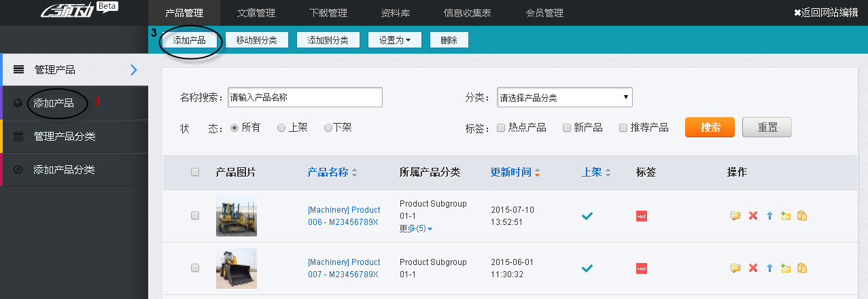Select the 下架 status radio button
The width and height of the screenshot is (868, 299).
pos(328,127)
